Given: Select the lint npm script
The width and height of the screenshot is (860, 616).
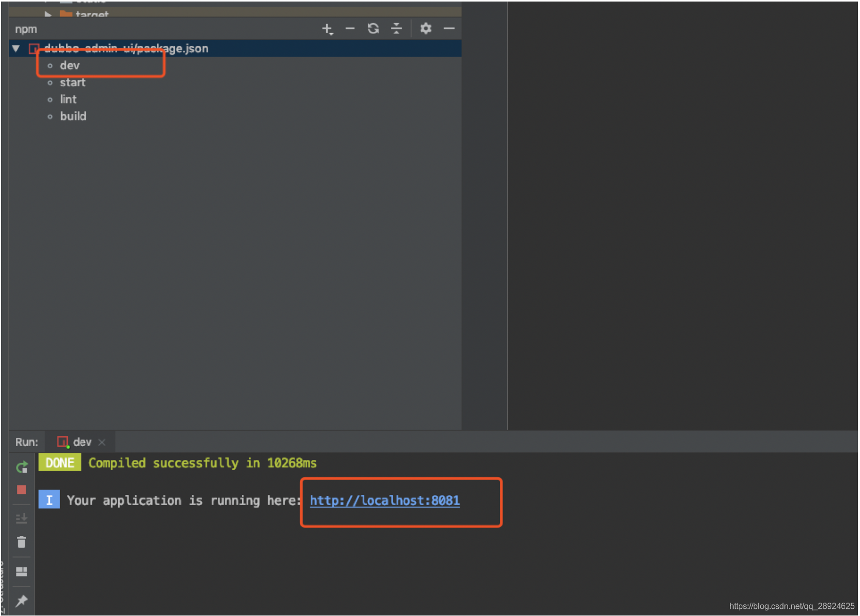Looking at the screenshot, I should tap(68, 100).
